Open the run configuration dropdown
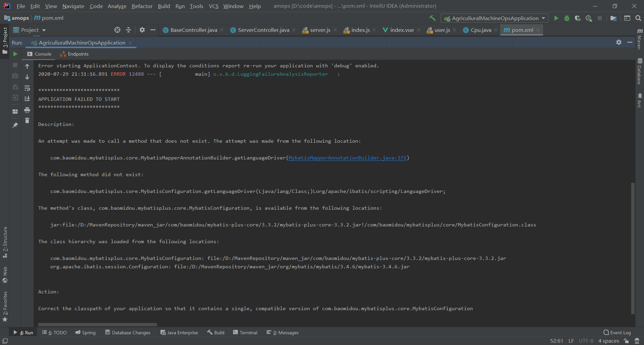Screen dimensions: 644x345 pyautogui.click(x=494, y=18)
